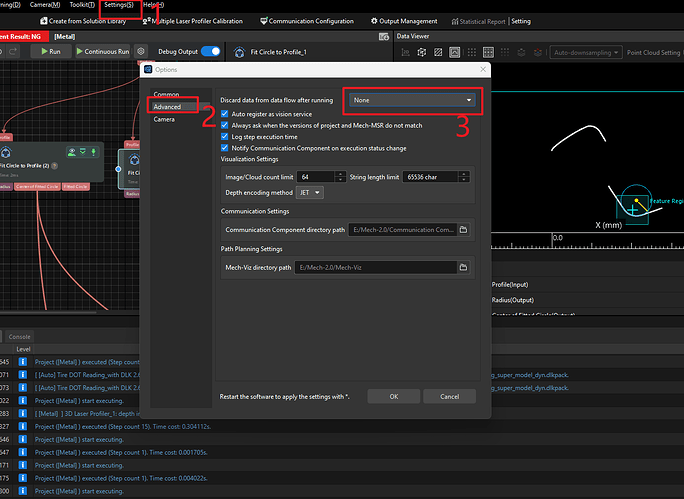Click OK in Options dialog
Screen dimensions: 684x499
[x=393, y=396]
